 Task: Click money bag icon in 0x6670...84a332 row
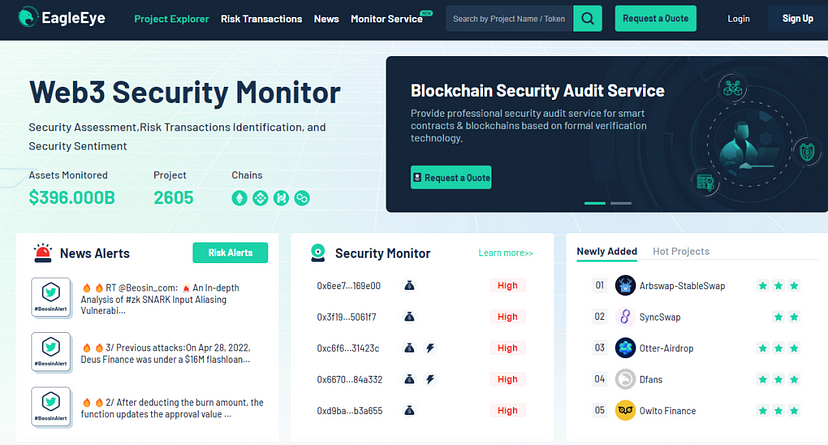pyautogui.click(x=409, y=379)
